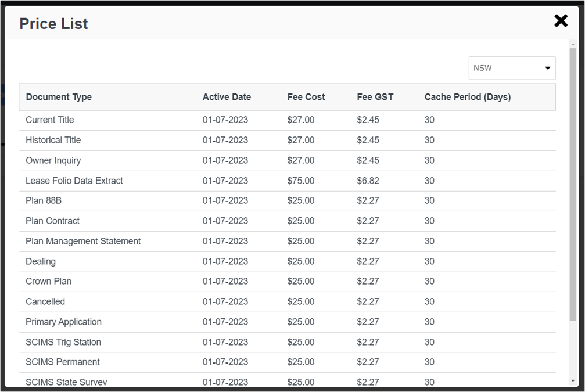Click the Cache Period (Days) header
The image size is (585, 392).
click(468, 97)
